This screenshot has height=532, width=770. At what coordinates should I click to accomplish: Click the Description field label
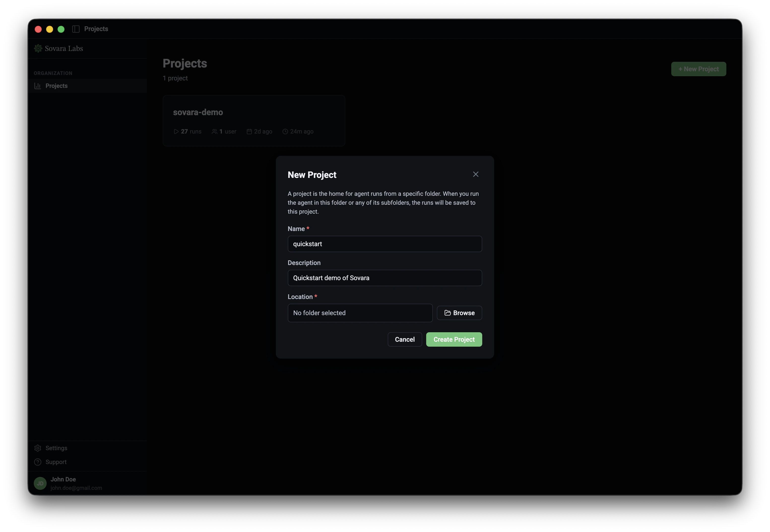[304, 263]
